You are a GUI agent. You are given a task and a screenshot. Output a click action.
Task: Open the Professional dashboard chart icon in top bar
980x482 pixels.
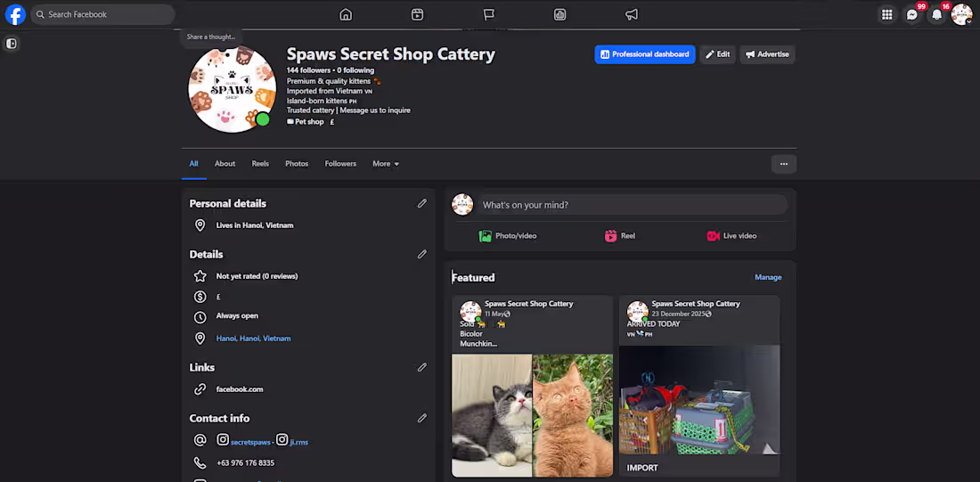tap(560, 14)
